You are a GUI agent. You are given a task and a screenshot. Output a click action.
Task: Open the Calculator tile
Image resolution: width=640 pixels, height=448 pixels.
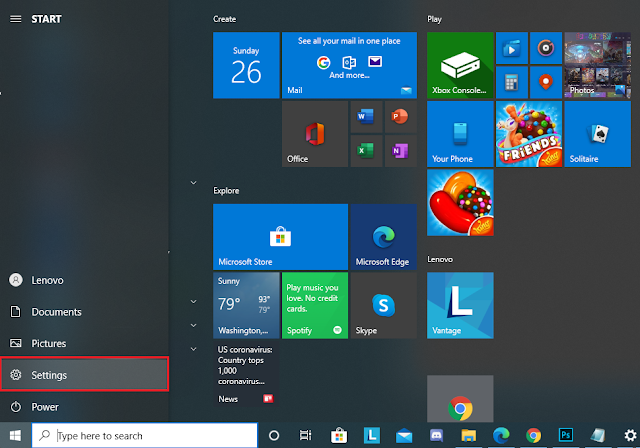[x=511, y=82]
